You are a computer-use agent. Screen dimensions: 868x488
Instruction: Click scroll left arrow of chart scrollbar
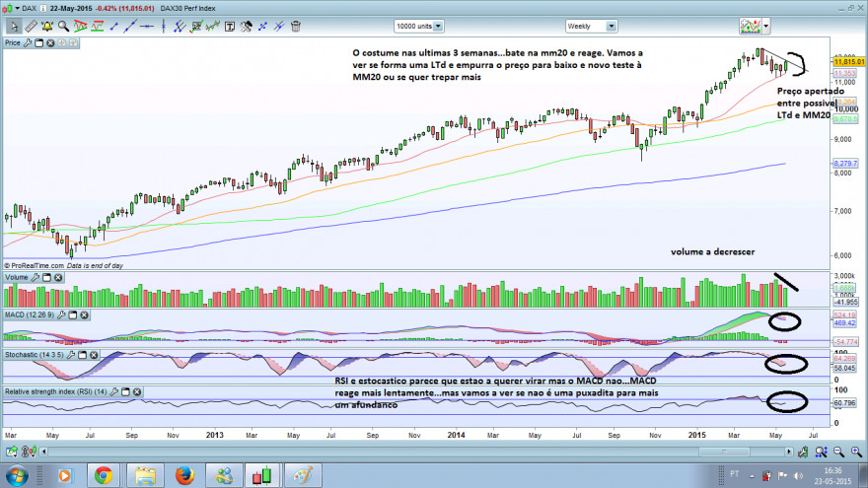(x=43, y=453)
